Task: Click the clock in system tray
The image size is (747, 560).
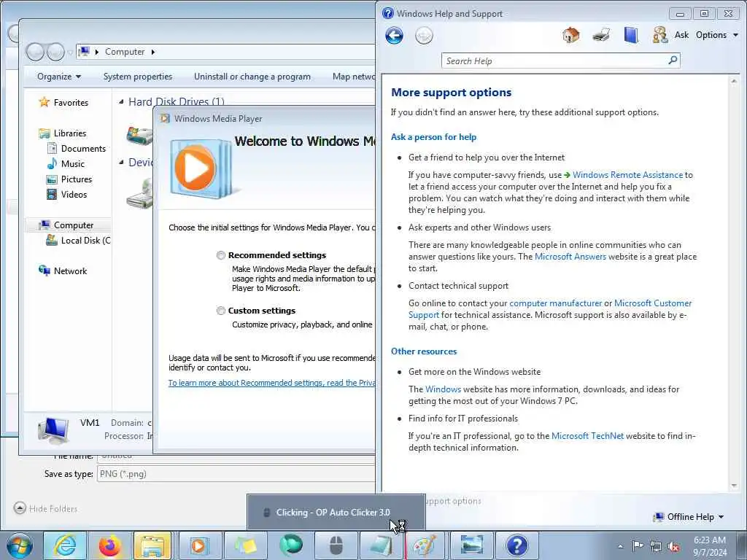Action: tap(710, 546)
